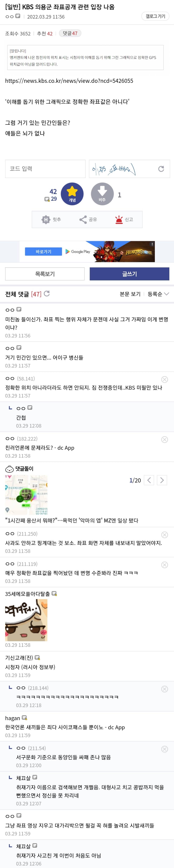Screen dimensions: 174x868
Task: Refresh the captcha code image
Action: [x=161, y=169]
